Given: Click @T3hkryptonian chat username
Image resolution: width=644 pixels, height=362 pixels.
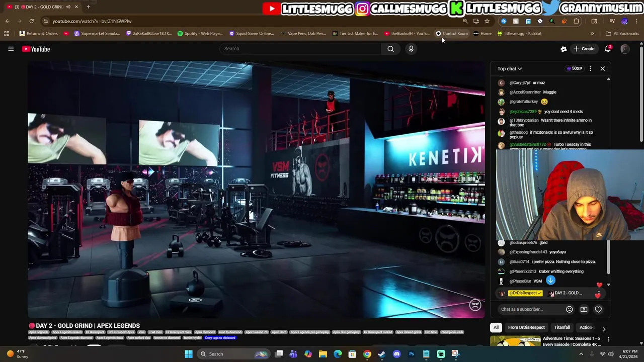Looking at the screenshot, I should (524, 120).
